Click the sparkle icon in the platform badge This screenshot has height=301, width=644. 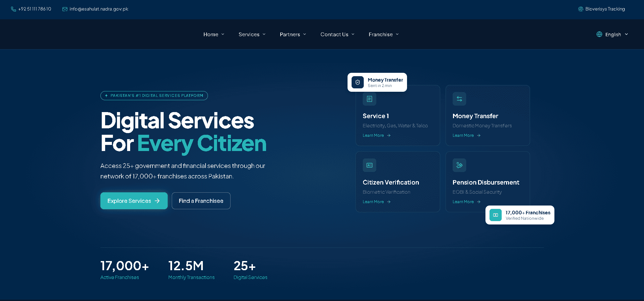tap(106, 96)
